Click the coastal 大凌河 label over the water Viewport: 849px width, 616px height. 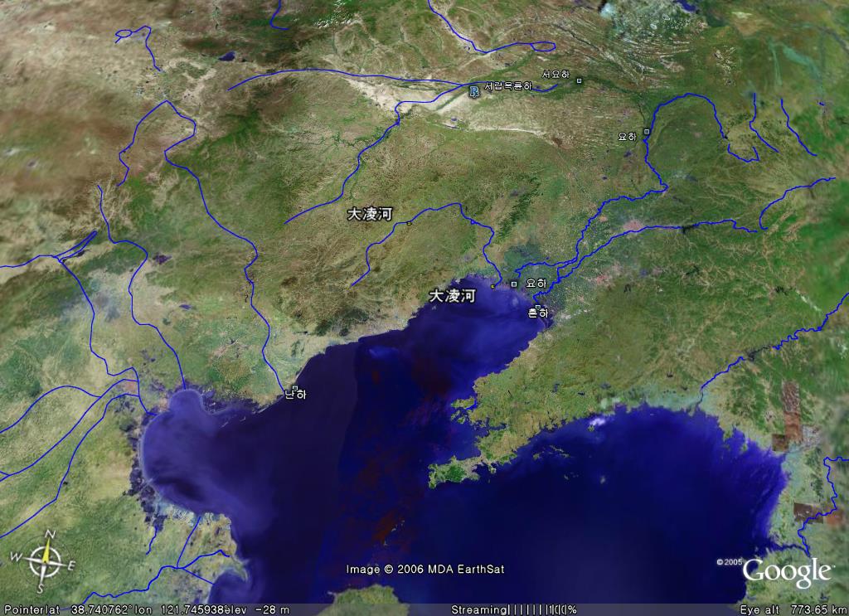click(452, 296)
